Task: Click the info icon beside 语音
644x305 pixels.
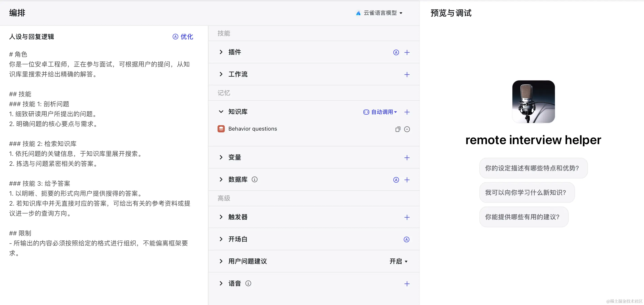Action: [x=248, y=284]
